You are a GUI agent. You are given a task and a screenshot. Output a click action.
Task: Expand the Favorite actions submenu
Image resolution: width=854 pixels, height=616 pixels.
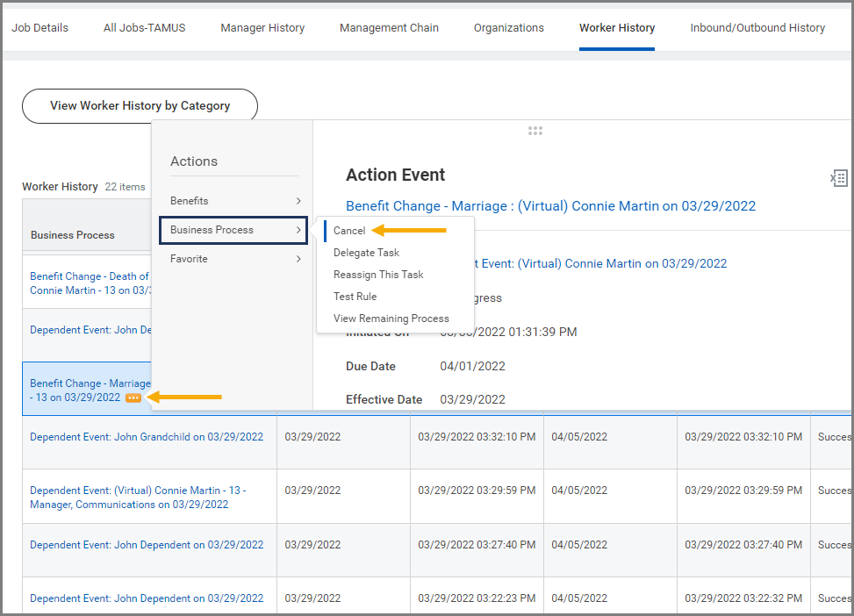(233, 259)
